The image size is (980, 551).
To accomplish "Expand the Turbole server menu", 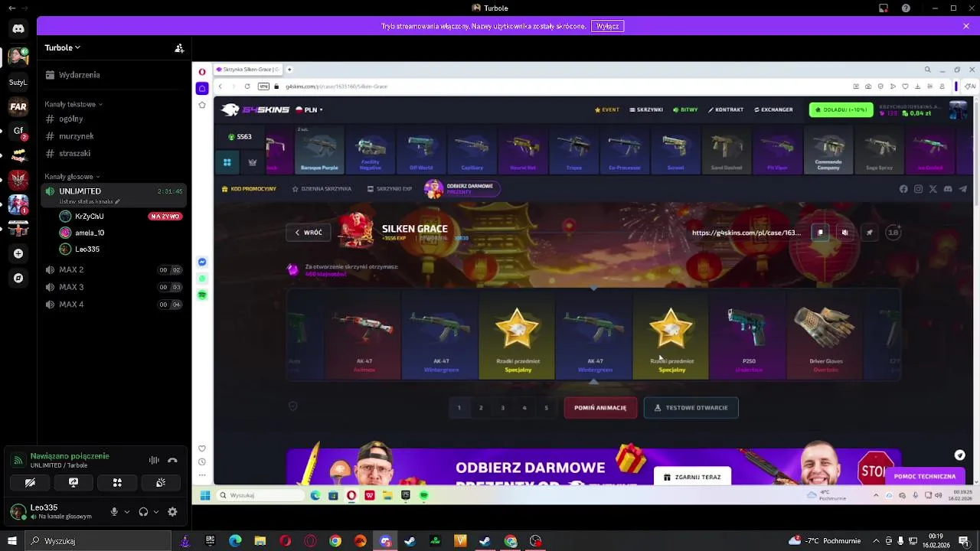I will (62, 47).
